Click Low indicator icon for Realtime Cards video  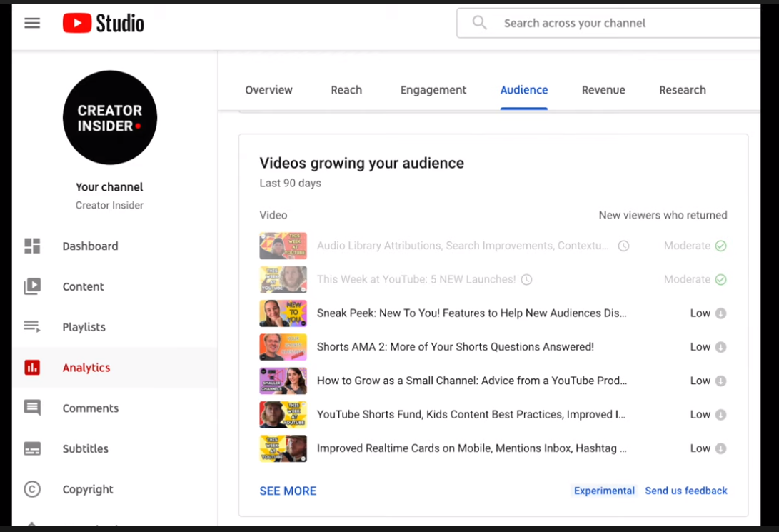tap(721, 448)
